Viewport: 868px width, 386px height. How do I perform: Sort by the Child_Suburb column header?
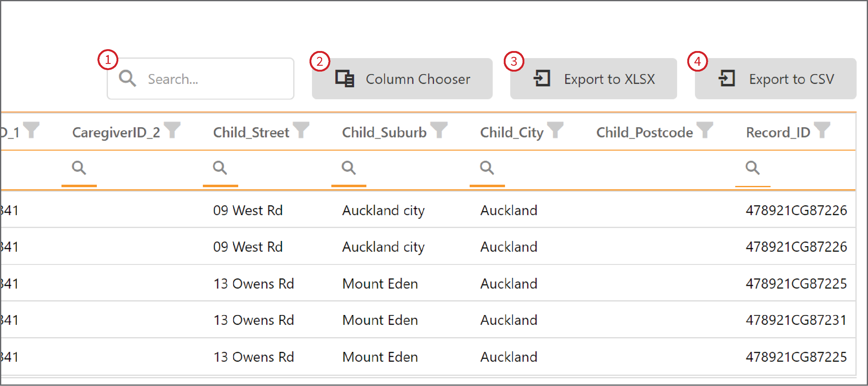384,132
